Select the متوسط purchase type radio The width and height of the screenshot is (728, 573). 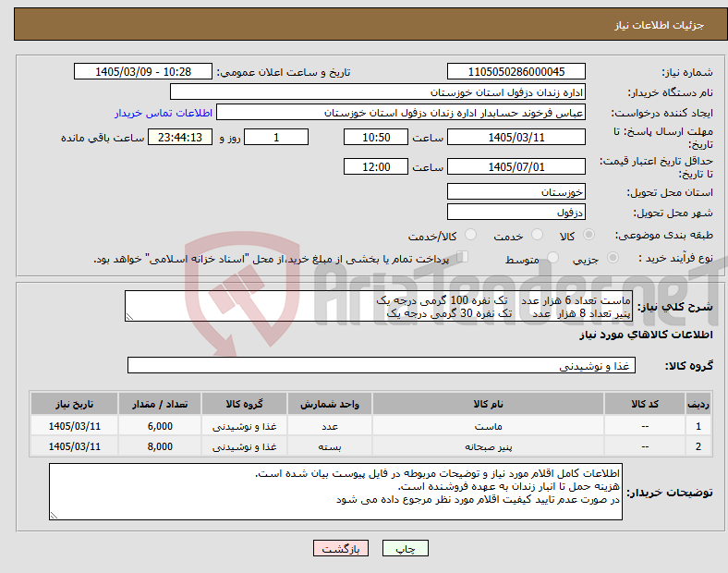(x=553, y=258)
